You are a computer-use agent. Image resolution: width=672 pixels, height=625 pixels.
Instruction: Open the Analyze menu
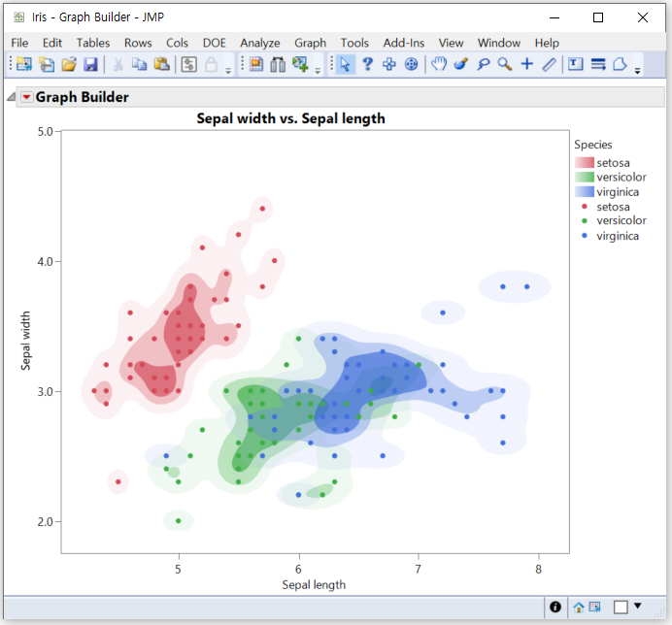coord(260,43)
